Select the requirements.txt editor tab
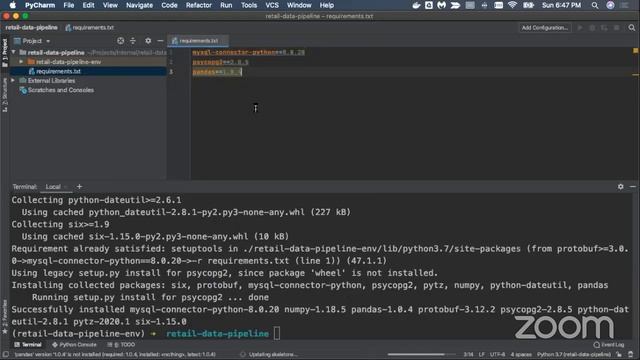The image size is (640, 360). [x=198, y=41]
